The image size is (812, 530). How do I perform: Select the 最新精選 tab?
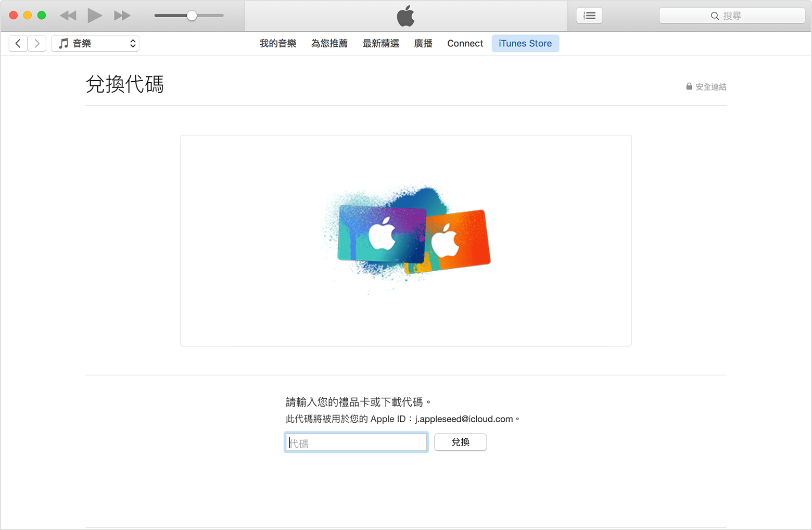tap(381, 43)
